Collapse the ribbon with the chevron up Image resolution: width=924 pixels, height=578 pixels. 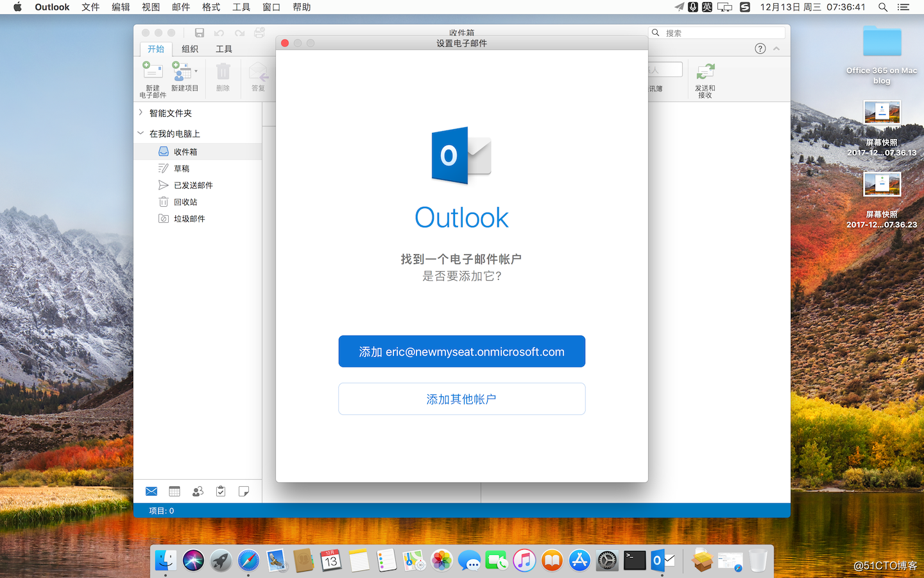coord(776,49)
